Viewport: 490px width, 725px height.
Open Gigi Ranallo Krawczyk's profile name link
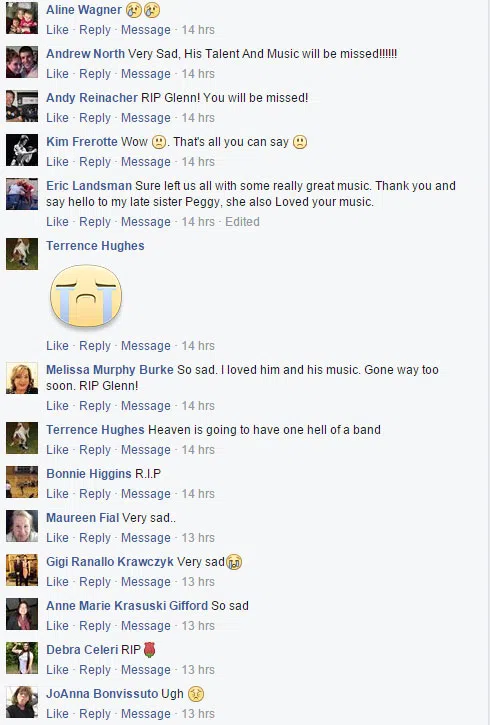[x=110, y=562]
